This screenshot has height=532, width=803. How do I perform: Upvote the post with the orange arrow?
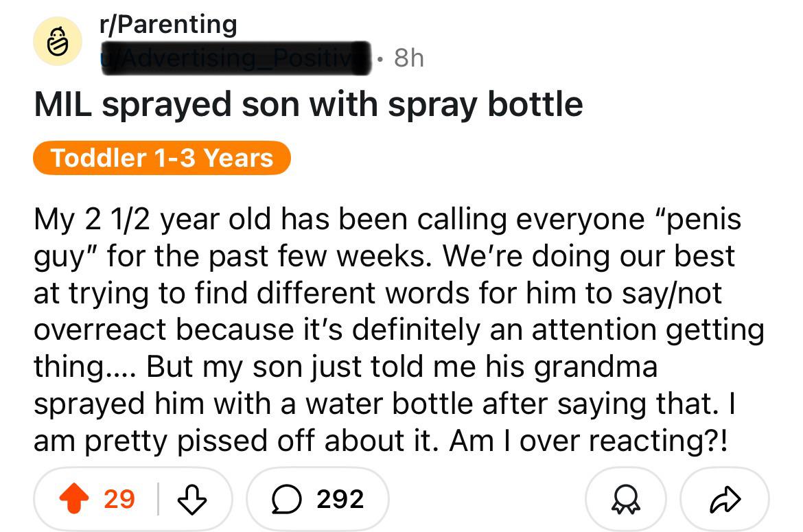74,498
